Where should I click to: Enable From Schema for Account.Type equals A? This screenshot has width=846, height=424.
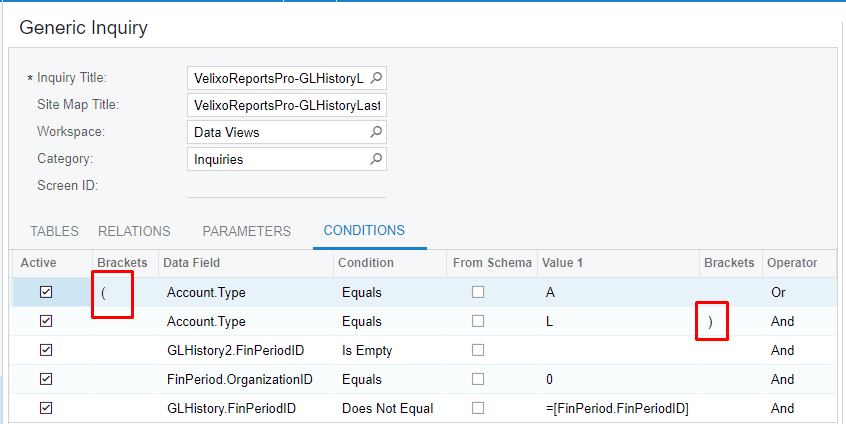click(x=478, y=292)
